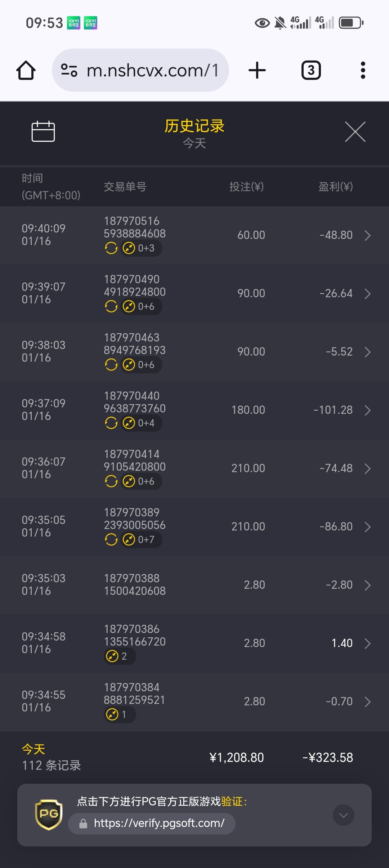Viewport: 389px width, 868px height.
Task: Open the calendar date picker icon
Action: [x=43, y=132]
